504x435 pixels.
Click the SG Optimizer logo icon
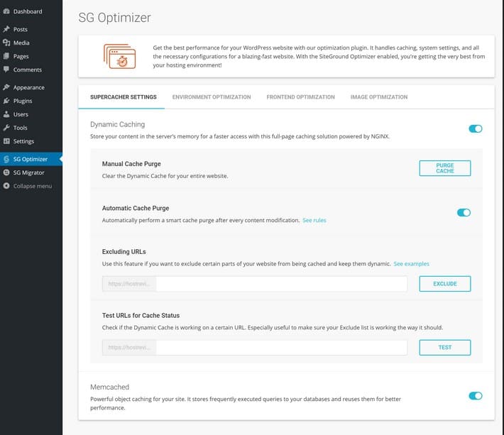pos(6,159)
